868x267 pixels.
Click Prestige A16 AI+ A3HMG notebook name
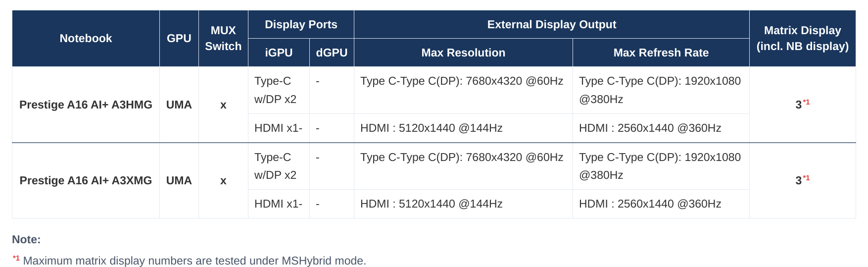[86, 105]
